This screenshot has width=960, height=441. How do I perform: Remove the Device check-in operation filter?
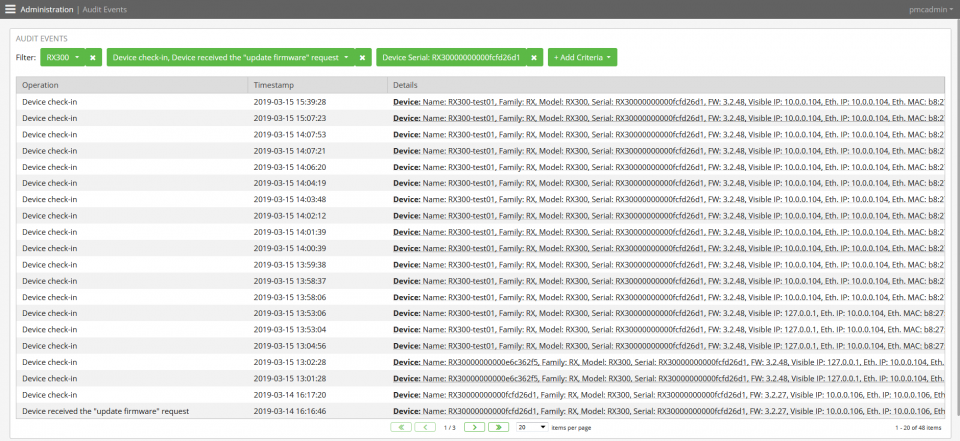tap(364, 58)
